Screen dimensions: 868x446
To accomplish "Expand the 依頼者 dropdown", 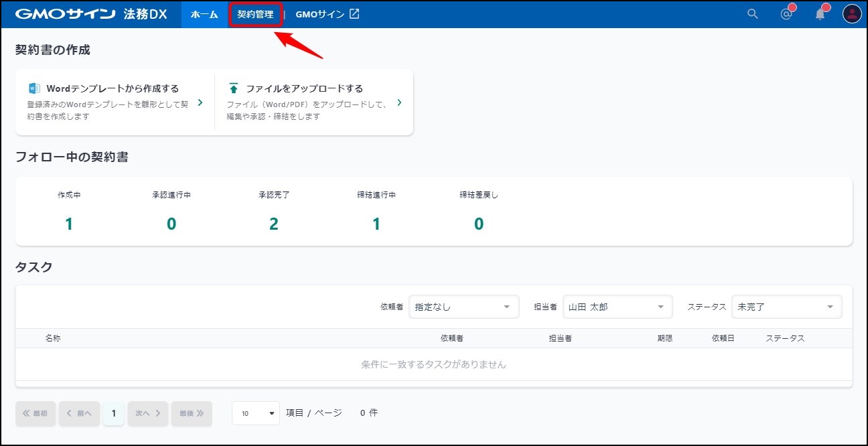I will pos(463,307).
